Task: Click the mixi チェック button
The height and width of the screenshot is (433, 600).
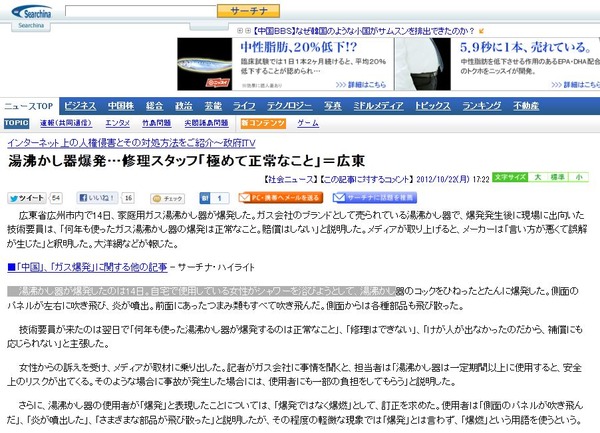Action: [x=168, y=199]
